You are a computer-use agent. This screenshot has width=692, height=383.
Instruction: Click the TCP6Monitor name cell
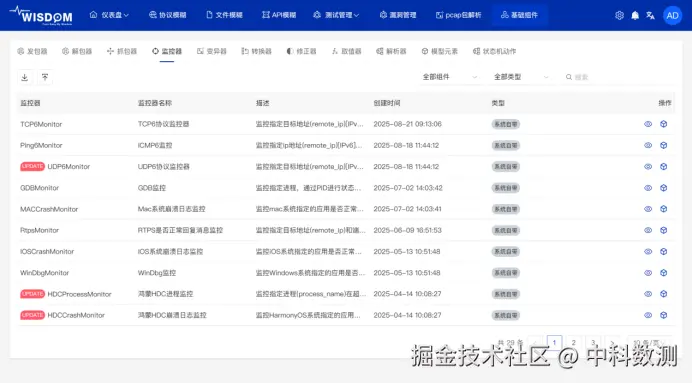[41, 124]
